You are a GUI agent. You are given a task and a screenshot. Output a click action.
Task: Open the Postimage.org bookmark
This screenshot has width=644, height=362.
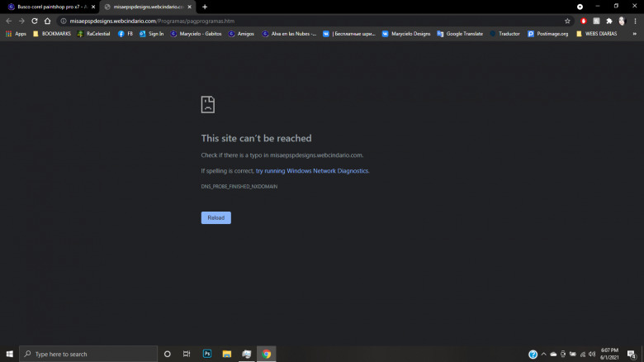[x=548, y=34]
